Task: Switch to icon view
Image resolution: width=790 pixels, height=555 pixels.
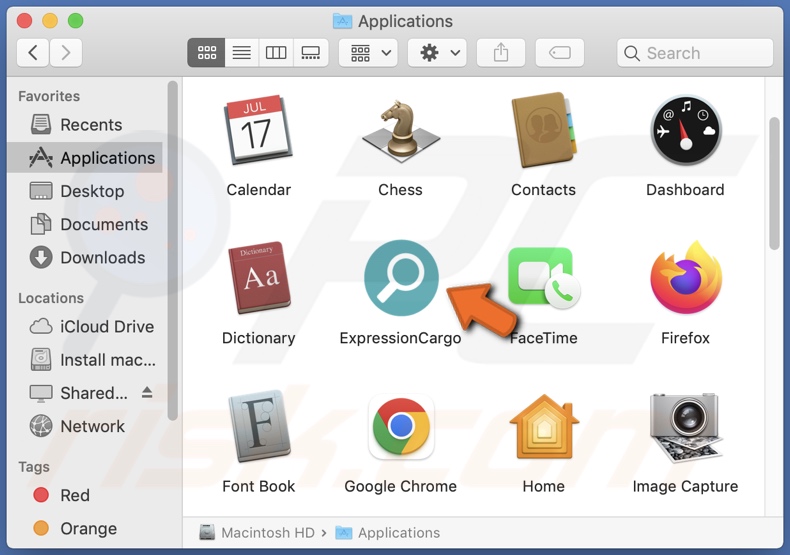Action: tap(207, 52)
